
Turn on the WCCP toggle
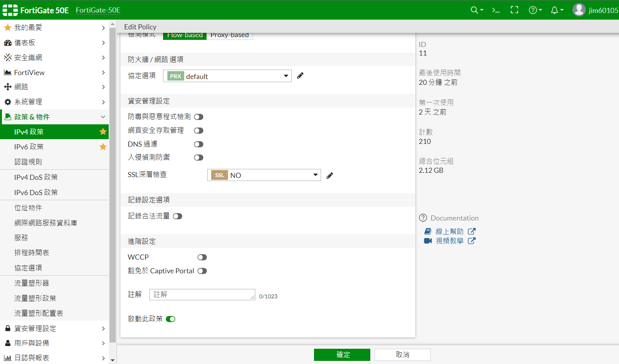coord(202,257)
